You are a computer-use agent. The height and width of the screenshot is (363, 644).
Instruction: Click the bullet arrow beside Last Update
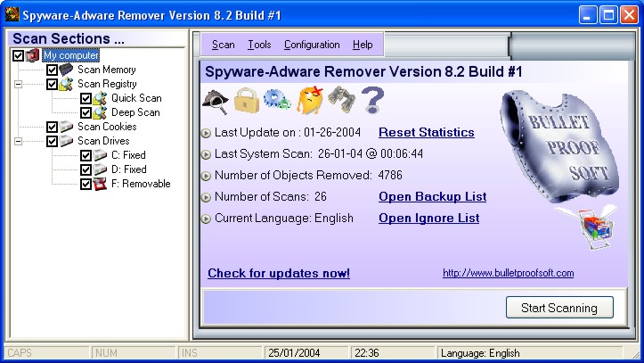click(x=206, y=133)
